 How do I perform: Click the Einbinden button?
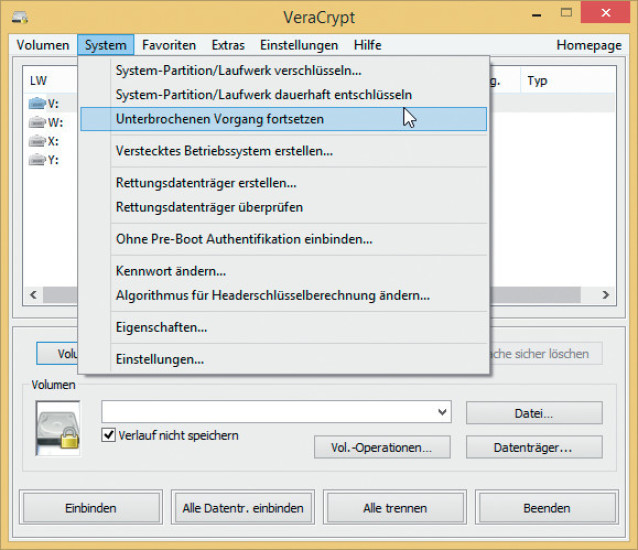tap(91, 508)
